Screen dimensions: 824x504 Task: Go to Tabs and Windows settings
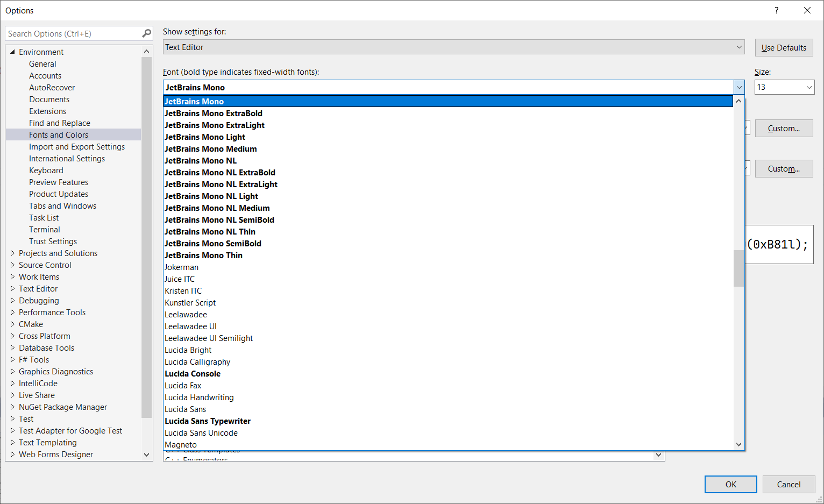pyautogui.click(x=62, y=205)
